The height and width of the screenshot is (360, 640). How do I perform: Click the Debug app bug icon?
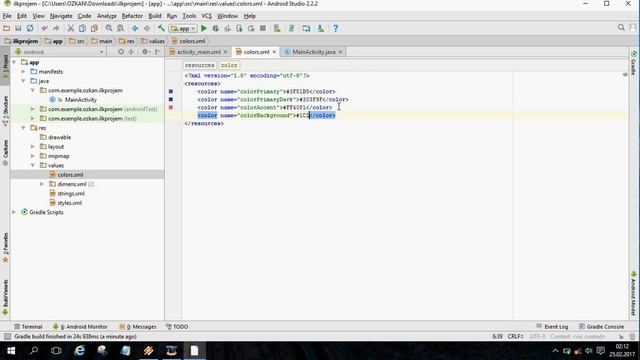pyautogui.click(x=216, y=28)
